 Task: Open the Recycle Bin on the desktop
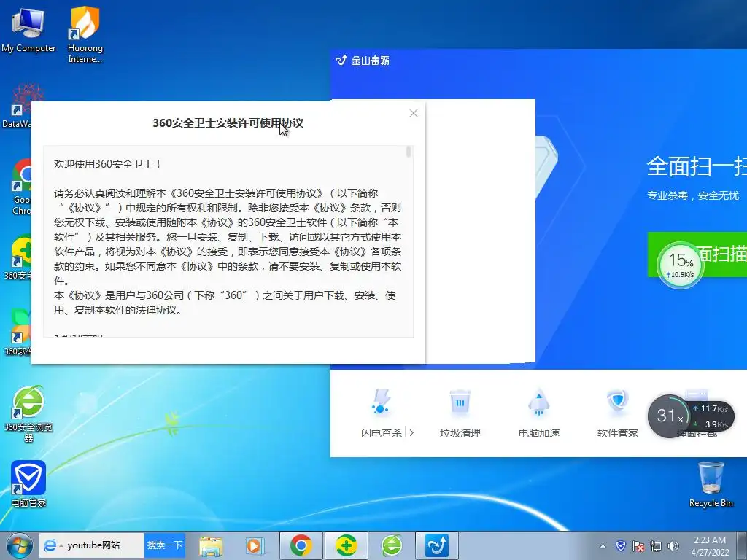click(711, 484)
